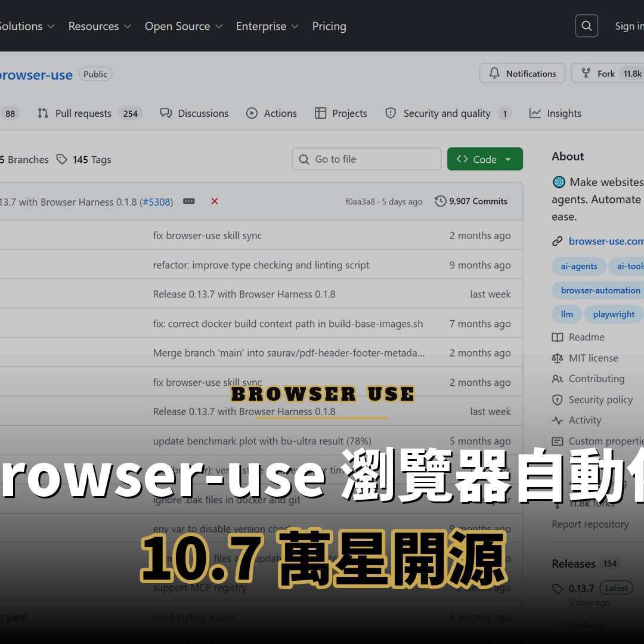Click the pull request icon in tab bar

click(x=43, y=113)
